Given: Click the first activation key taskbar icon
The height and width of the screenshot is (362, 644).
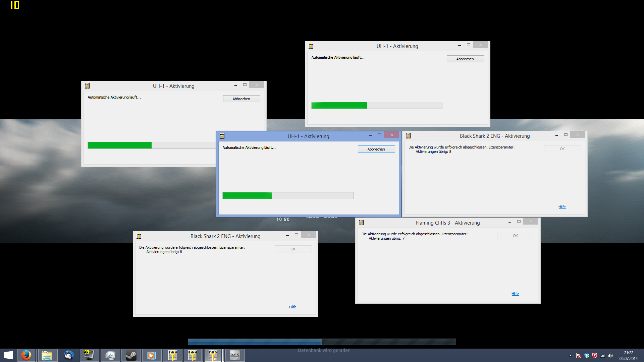Looking at the screenshot, I should click(x=173, y=355).
